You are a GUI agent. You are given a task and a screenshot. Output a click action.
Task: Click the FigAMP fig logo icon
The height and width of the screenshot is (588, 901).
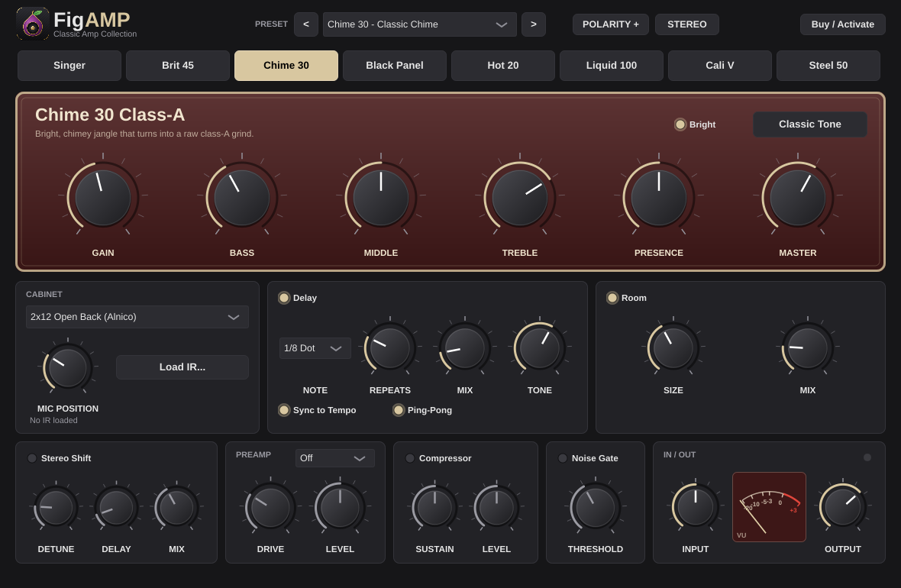point(33,24)
